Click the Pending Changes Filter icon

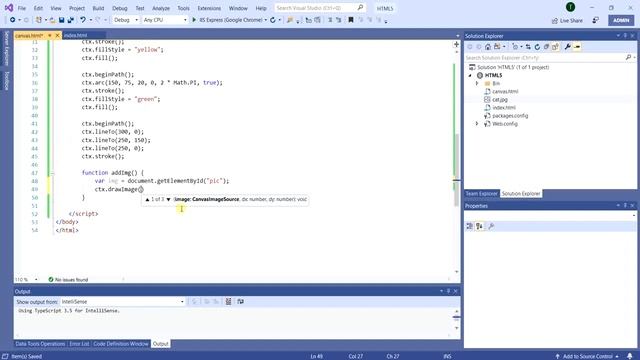pyautogui.click(x=515, y=47)
